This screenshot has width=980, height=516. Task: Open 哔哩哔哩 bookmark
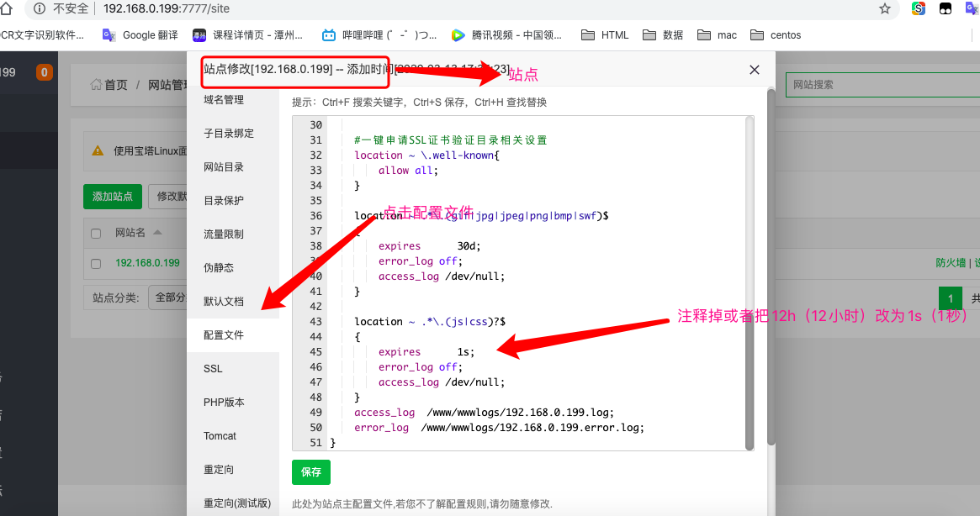(x=379, y=35)
